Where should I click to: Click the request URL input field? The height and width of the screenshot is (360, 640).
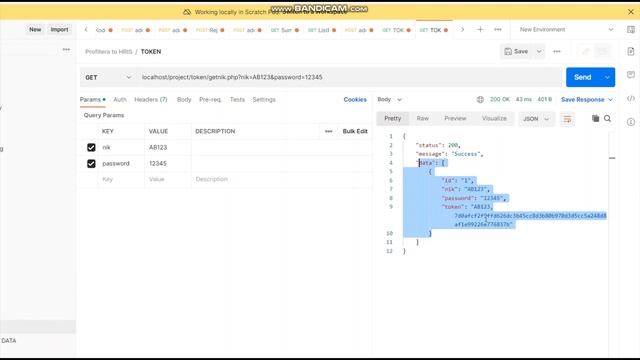(x=350, y=77)
